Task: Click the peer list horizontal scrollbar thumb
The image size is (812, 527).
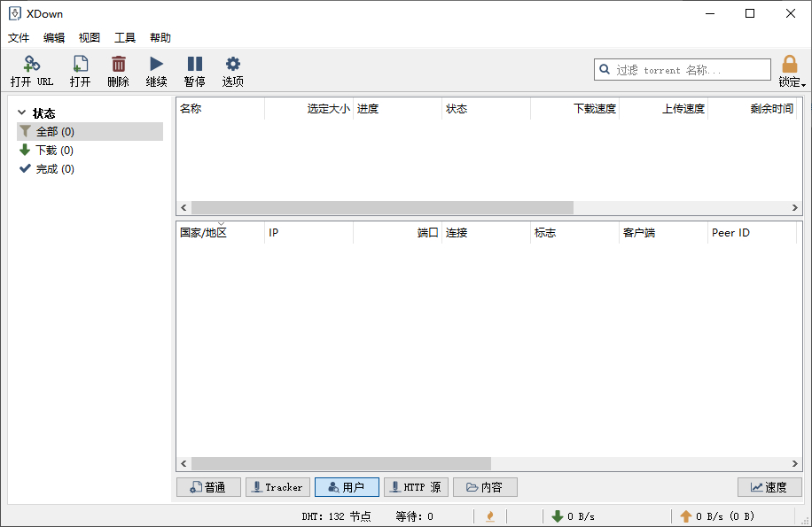Action: (341, 463)
